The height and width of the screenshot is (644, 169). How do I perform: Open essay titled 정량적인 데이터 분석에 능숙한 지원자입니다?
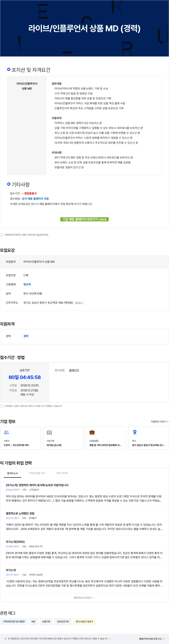37,485
